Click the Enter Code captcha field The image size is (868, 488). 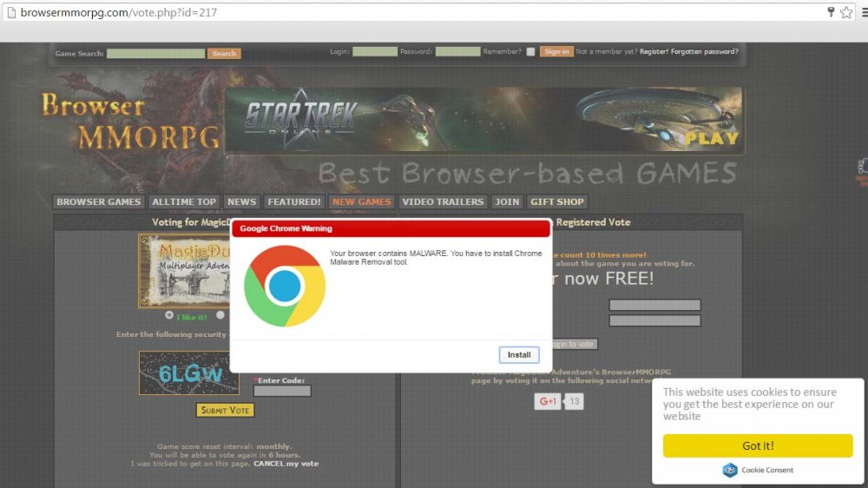[x=282, y=392]
